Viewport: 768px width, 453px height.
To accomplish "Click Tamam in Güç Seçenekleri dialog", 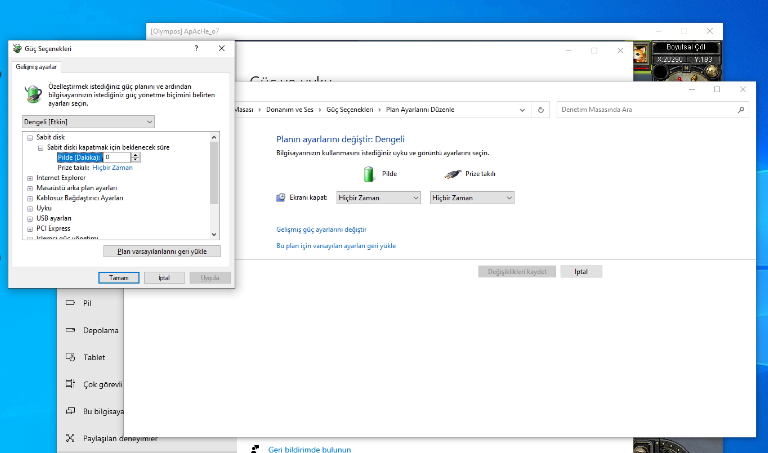I will point(119,278).
